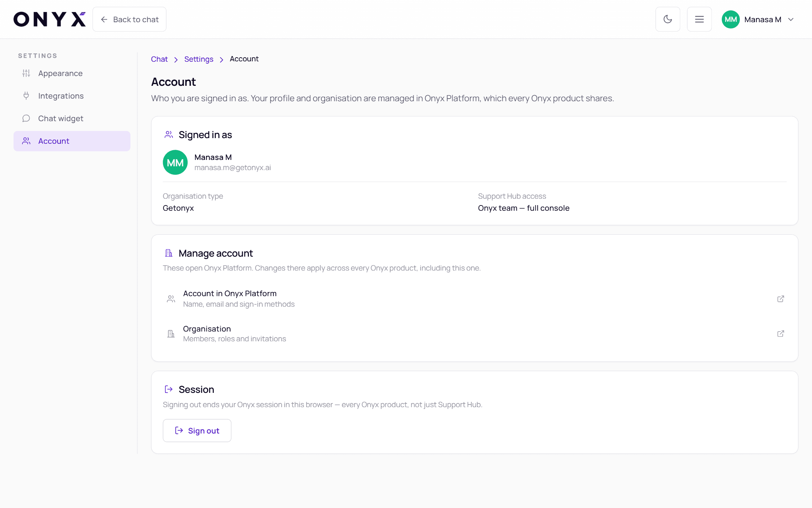This screenshot has width=812, height=508.
Task: Open Organisation members and roles
Action: coord(474,334)
